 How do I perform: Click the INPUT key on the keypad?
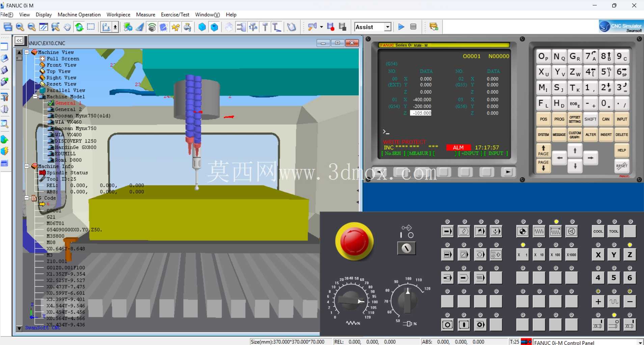pos(622,119)
